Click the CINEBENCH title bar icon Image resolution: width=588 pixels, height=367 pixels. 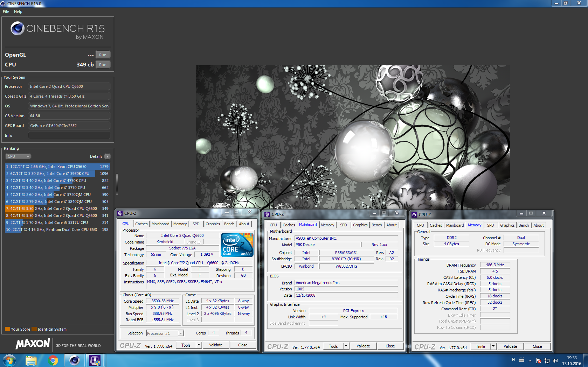(3, 3)
